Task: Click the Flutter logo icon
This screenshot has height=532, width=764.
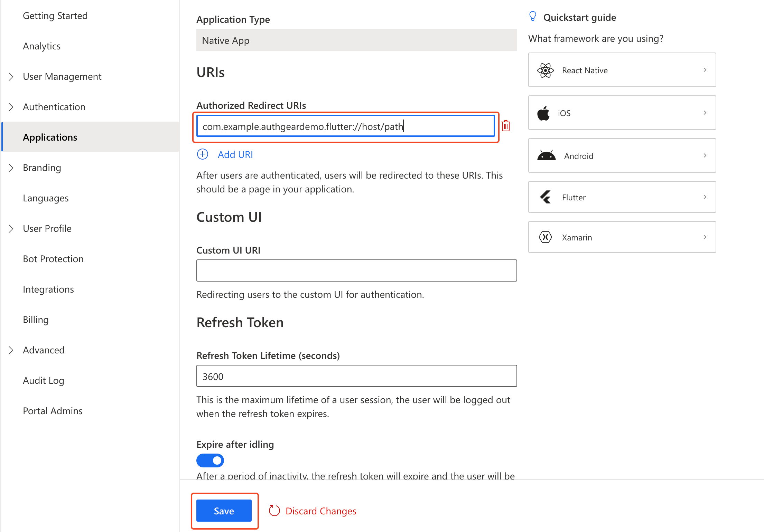Action: (546, 197)
